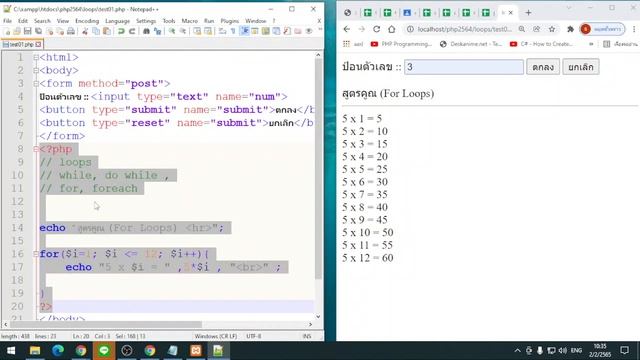Click the number input field on web page
640x360 pixels.
[464, 67]
